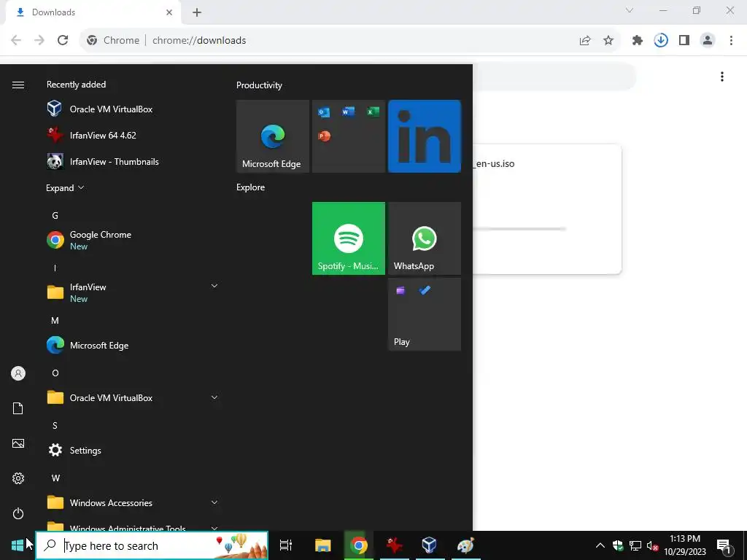Launch Google Chrome from the app list
Viewport: 747px width, 560px height.
point(133,240)
